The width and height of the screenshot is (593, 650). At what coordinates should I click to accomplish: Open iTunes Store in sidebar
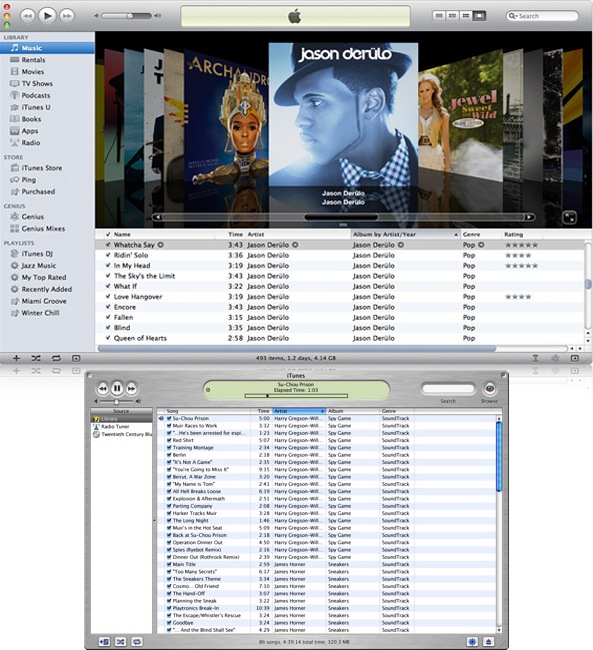pos(36,168)
